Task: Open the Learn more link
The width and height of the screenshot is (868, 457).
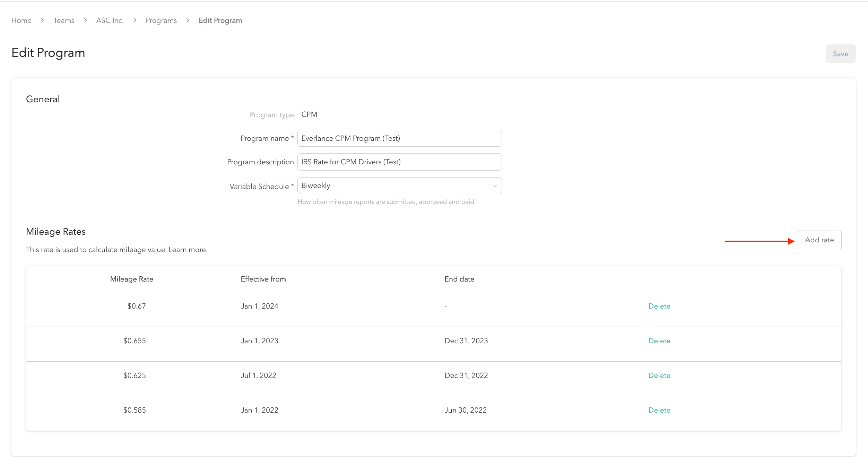Action: tap(188, 250)
